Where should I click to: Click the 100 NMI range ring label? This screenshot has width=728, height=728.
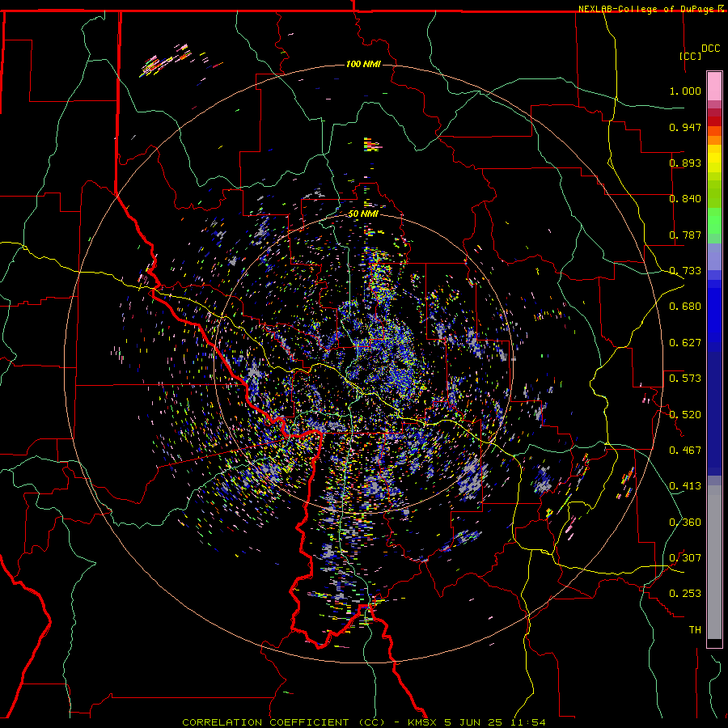(363, 64)
